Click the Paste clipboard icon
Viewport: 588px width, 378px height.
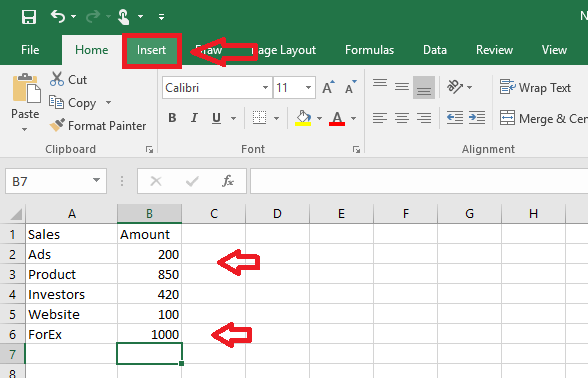click(x=26, y=88)
